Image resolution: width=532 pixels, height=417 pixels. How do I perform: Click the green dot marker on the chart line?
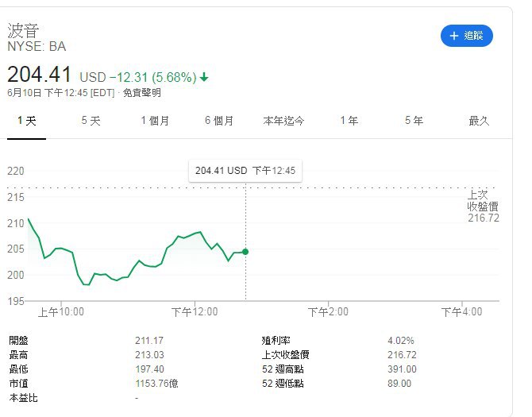[x=245, y=252]
